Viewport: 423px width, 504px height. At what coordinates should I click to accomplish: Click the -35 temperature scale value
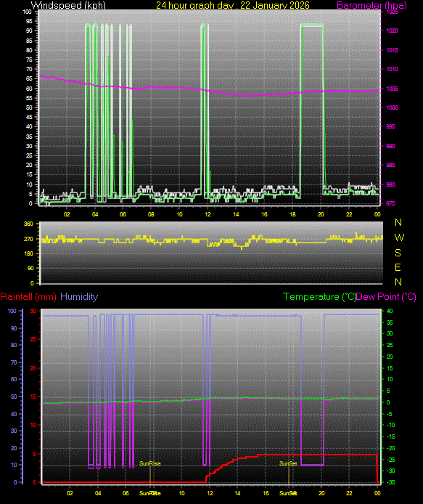click(x=390, y=482)
